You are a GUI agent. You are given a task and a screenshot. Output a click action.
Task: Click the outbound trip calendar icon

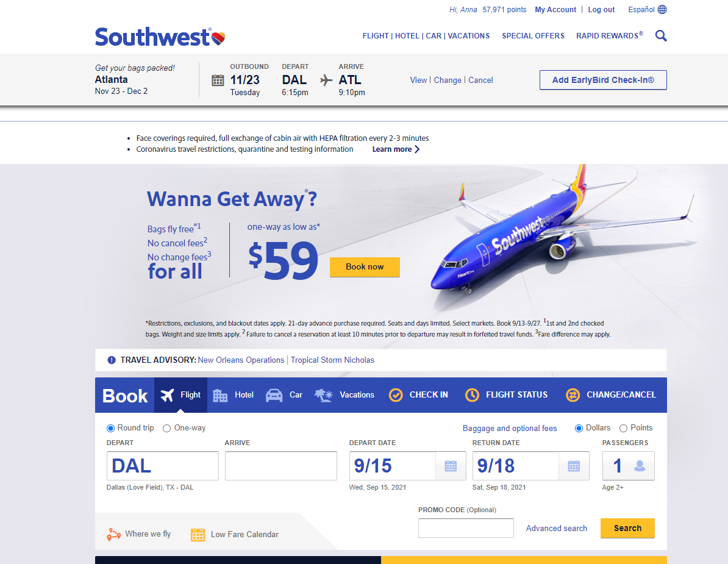[x=218, y=80]
